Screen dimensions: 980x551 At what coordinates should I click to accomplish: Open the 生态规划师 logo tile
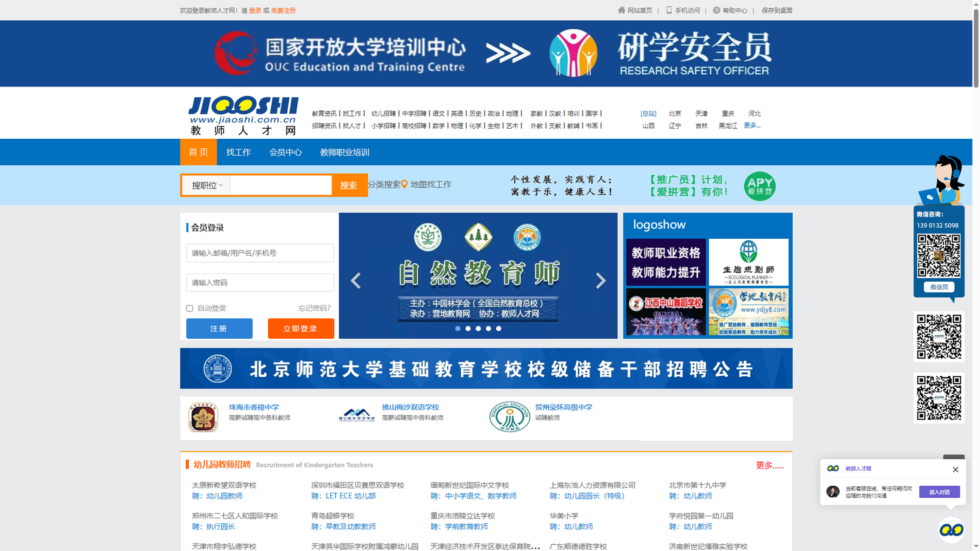749,262
